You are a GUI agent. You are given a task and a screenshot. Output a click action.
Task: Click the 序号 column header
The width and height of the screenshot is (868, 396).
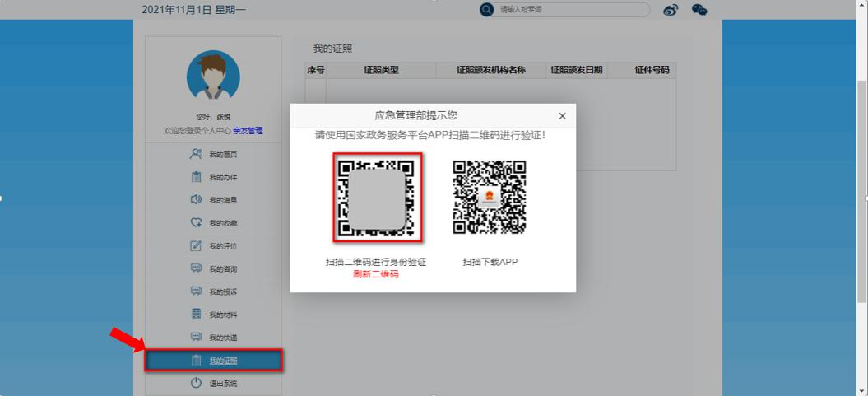coord(316,70)
